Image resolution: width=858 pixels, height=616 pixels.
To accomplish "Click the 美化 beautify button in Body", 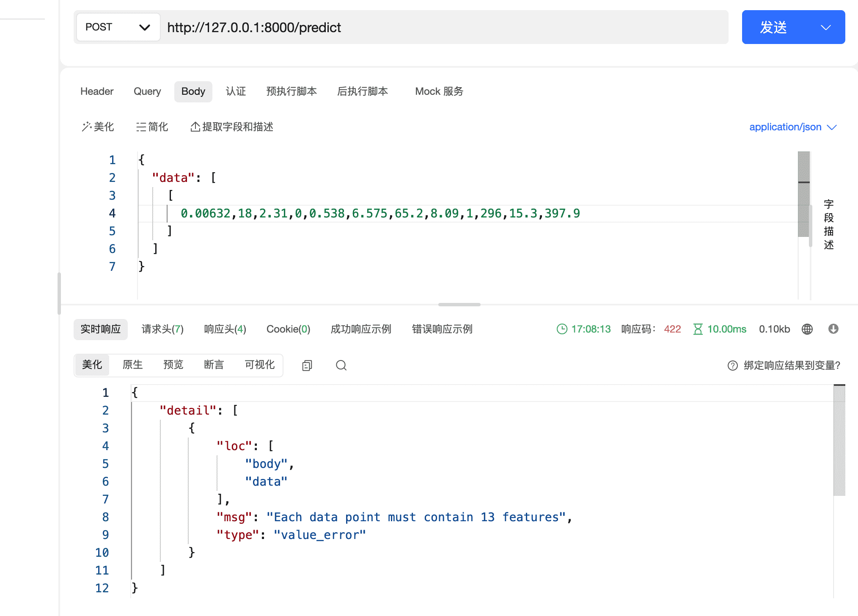I will [98, 127].
